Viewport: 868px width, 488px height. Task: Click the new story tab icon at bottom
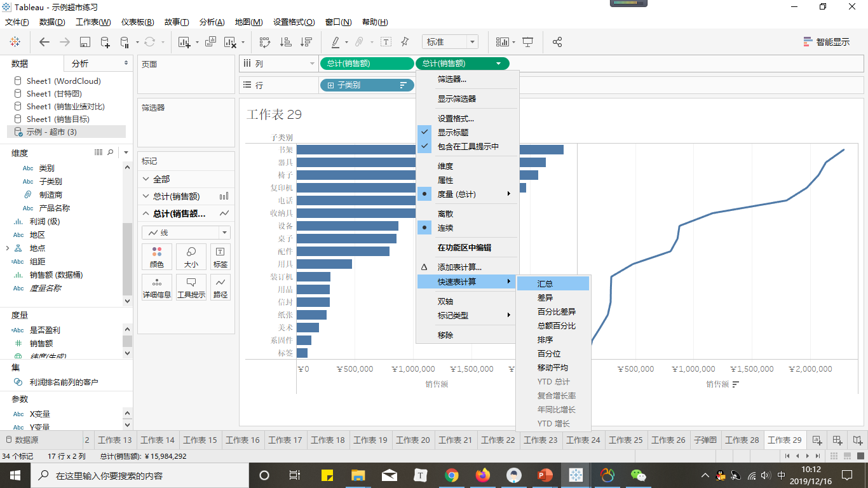click(858, 440)
